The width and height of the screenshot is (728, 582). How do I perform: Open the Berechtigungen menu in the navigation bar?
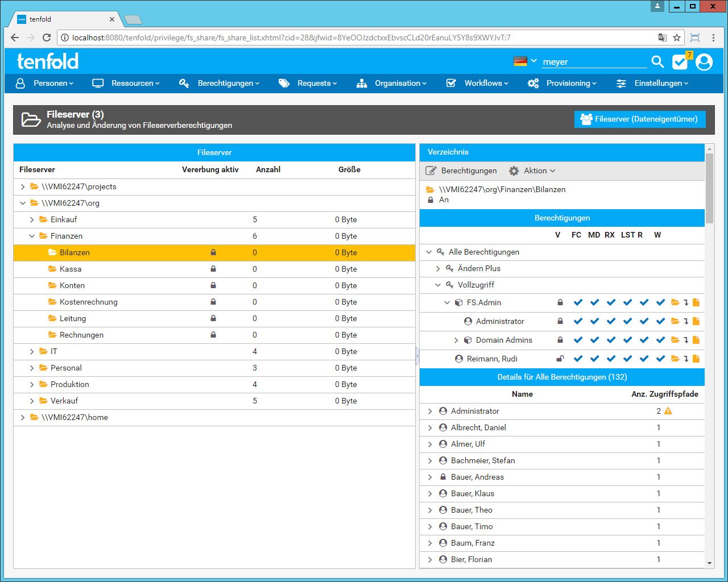pos(219,83)
